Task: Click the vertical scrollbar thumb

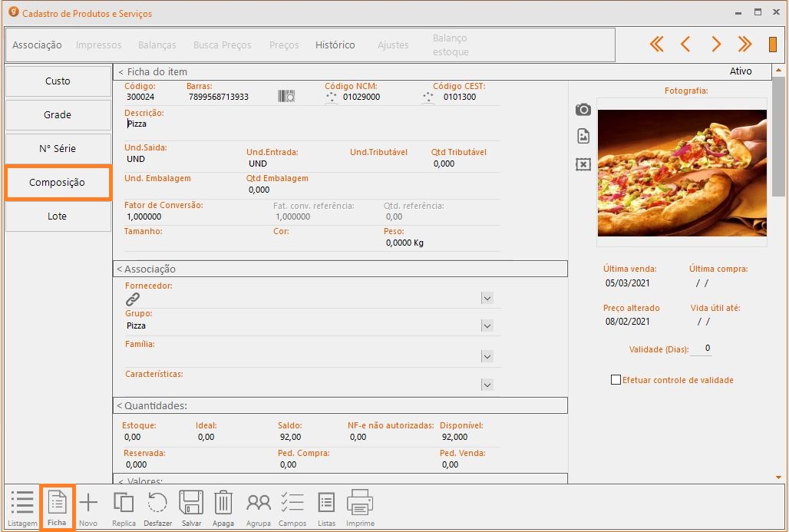Action: tap(778, 136)
